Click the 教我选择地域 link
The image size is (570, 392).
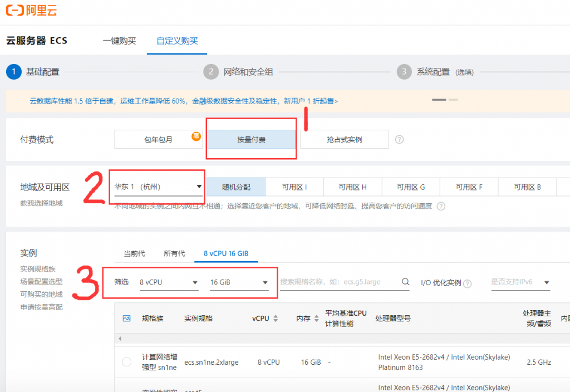(42, 203)
